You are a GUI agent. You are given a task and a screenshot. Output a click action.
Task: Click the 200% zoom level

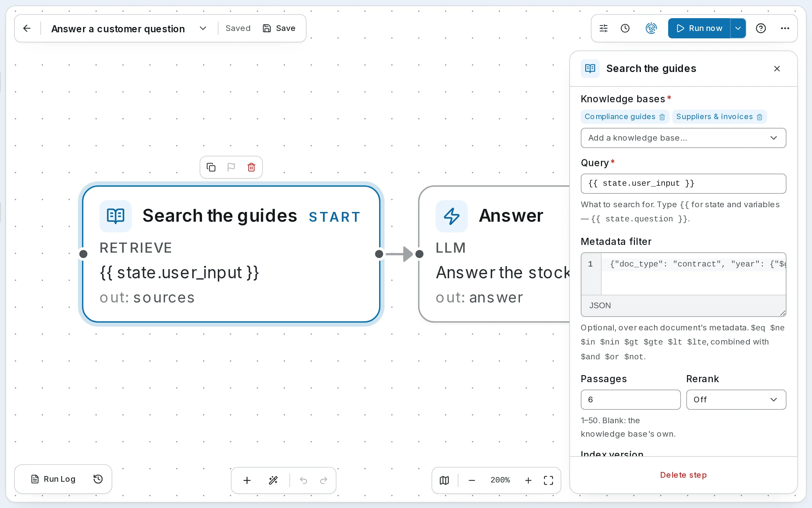click(x=500, y=480)
